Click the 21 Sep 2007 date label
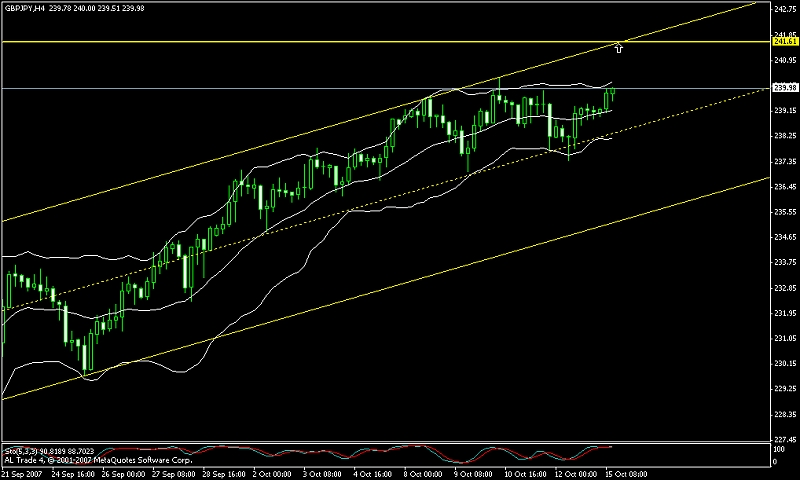Screen dimensions: 800x480 pyautogui.click(x=22, y=474)
